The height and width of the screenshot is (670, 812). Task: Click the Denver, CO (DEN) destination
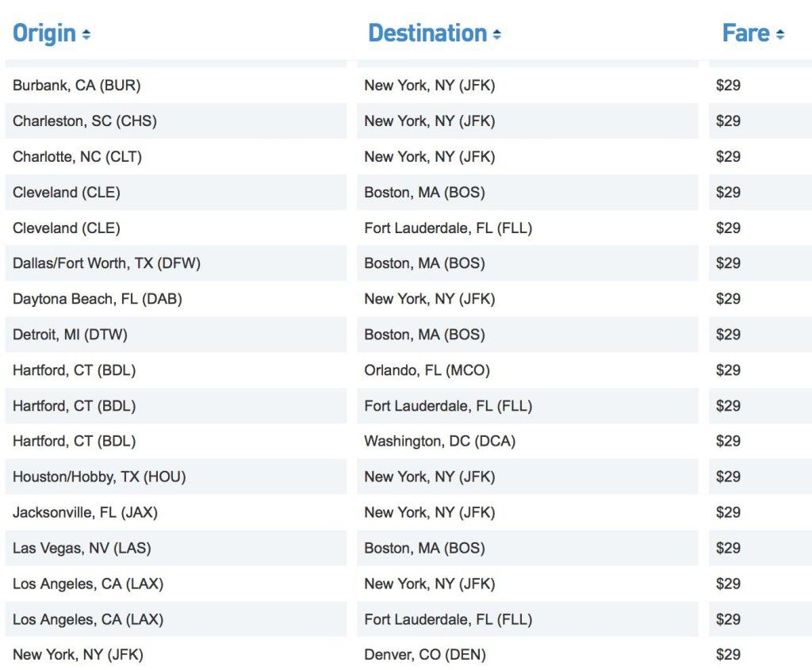tap(425, 654)
